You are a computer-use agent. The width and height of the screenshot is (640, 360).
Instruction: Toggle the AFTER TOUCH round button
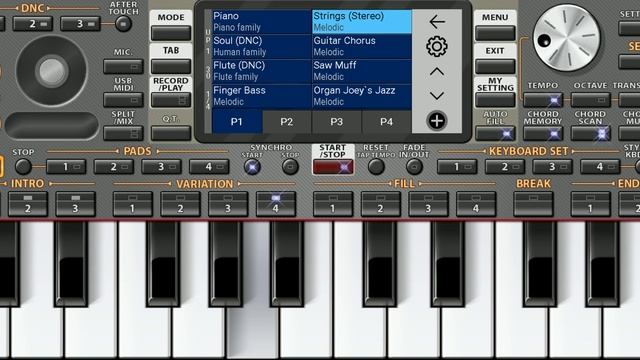tap(123, 24)
